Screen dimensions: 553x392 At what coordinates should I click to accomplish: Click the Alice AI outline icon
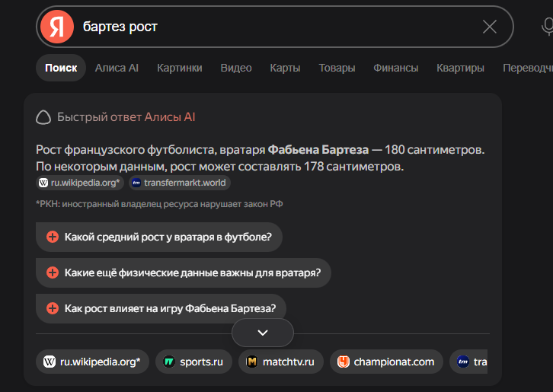point(43,117)
